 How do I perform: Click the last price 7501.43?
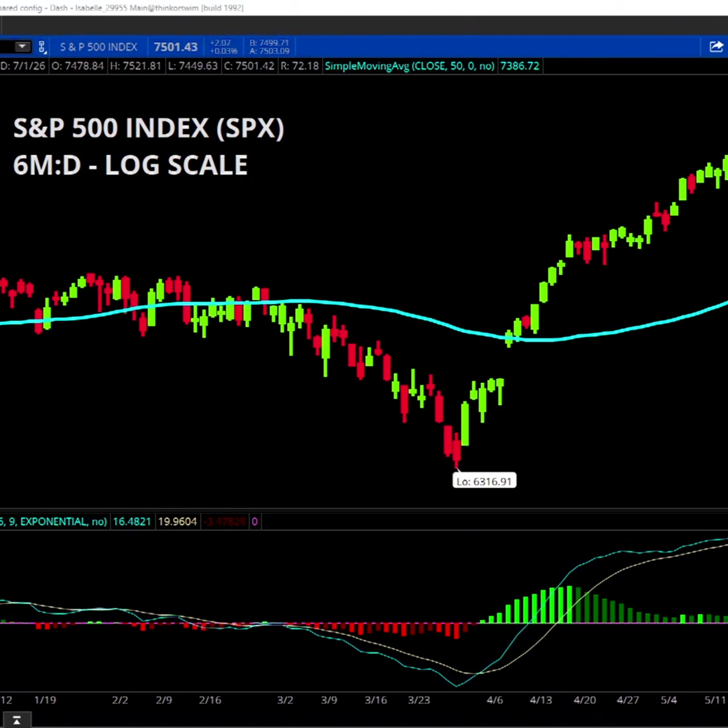point(176,47)
